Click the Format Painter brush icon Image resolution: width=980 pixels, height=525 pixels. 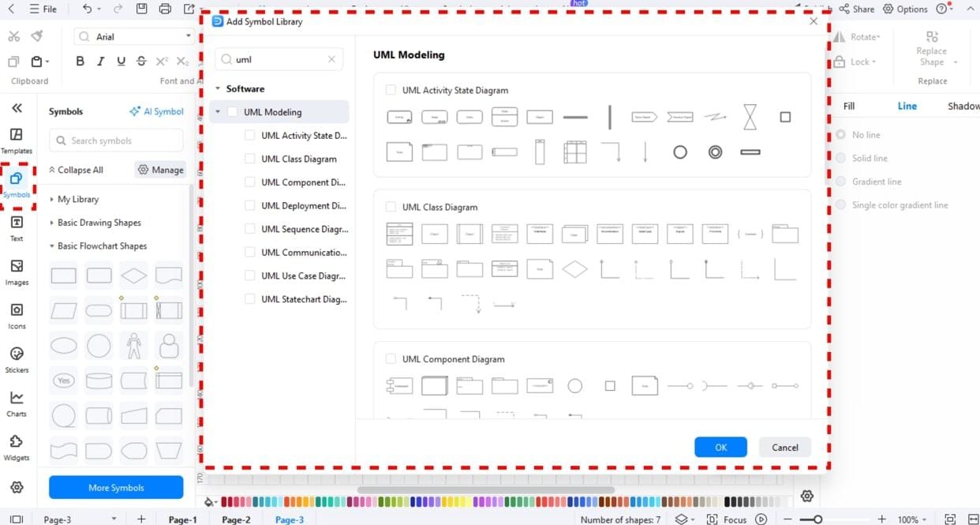(x=37, y=36)
